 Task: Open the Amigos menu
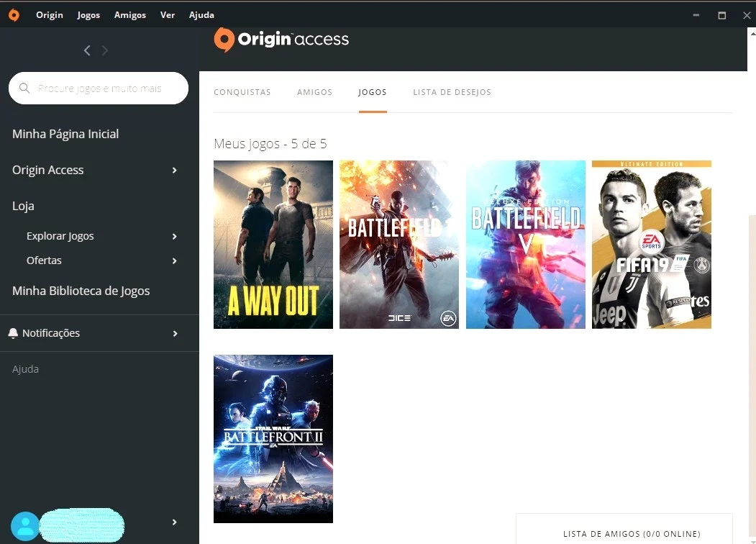[129, 15]
